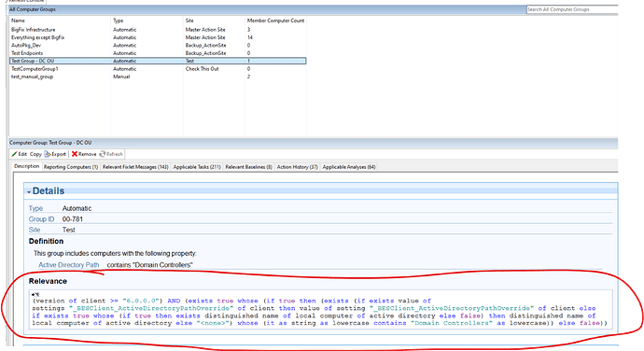This screenshot has width=644, height=351.
Task: Open the Relevant Baselines (8) tab
Action: pyautogui.click(x=249, y=167)
